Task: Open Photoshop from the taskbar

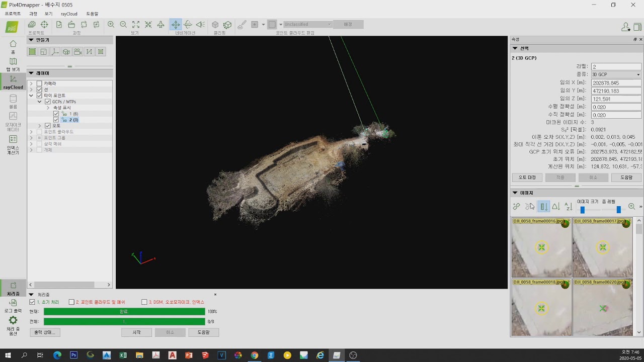Action: (73, 355)
